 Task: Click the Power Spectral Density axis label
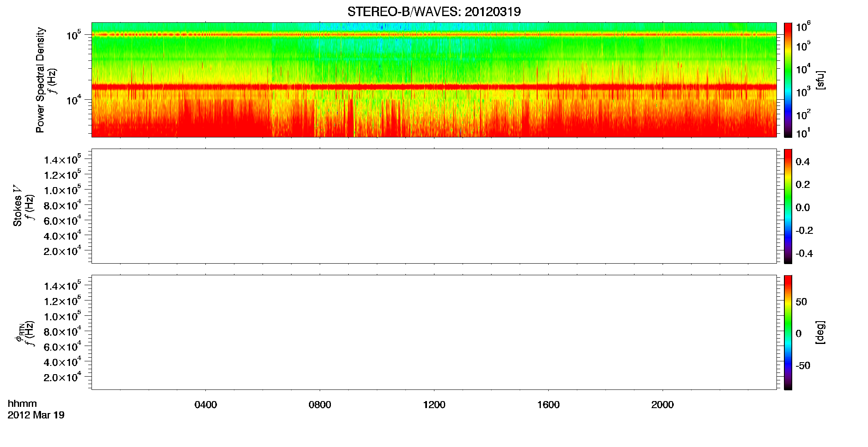(40, 80)
